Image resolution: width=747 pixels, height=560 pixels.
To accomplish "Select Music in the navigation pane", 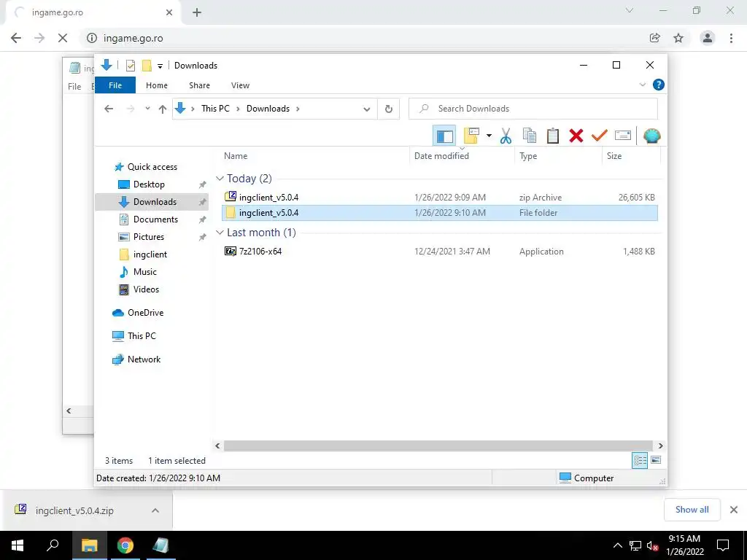I will click(x=144, y=272).
